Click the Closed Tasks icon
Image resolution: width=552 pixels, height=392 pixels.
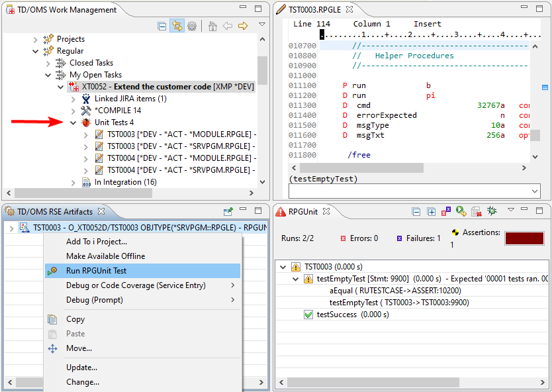click(60, 63)
